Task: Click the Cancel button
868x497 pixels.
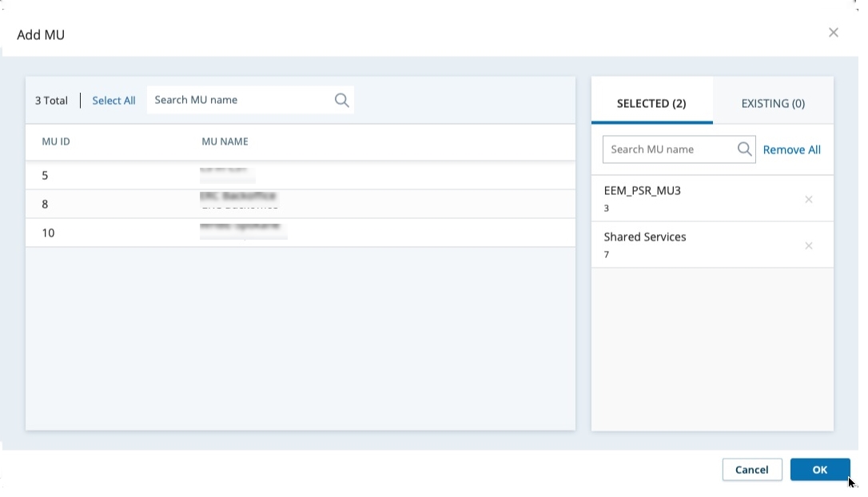Action: (x=752, y=470)
